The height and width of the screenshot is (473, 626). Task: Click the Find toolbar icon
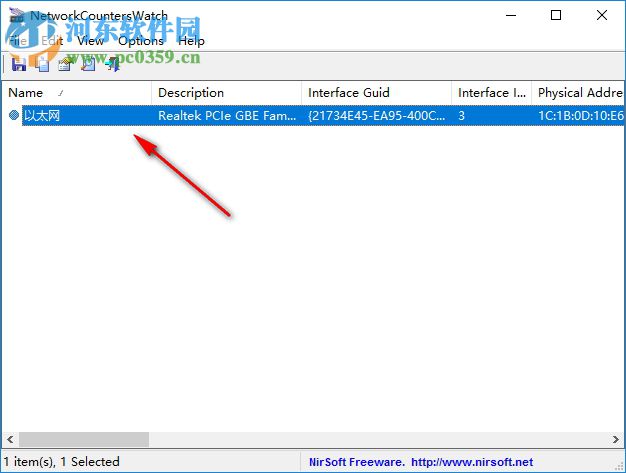click(89, 64)
